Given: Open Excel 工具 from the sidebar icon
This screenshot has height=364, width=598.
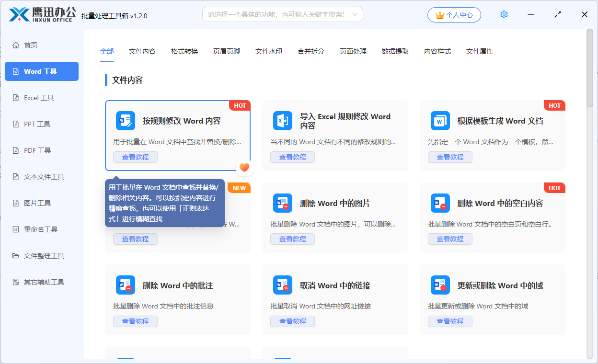Looking at the screenshot, I should (x=16, y=97).
